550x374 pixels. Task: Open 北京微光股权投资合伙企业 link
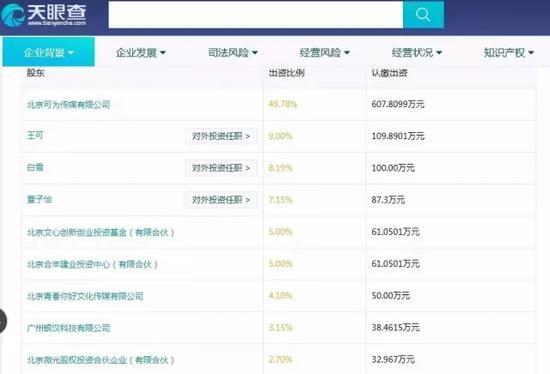pyautogui.click(x=100, y=360)
